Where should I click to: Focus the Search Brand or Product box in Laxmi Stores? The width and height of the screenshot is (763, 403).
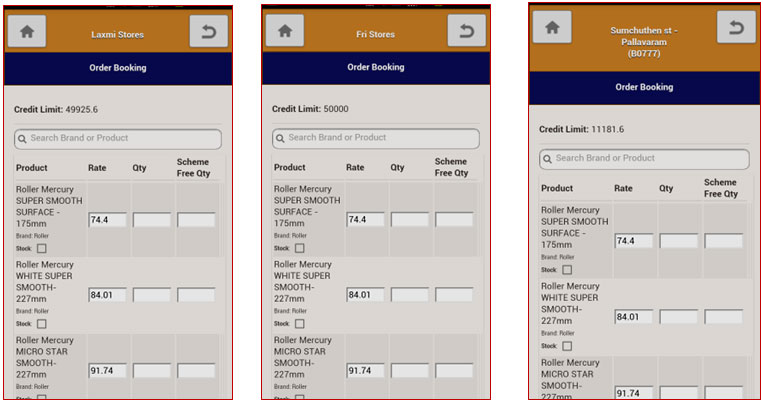(118, 139)
